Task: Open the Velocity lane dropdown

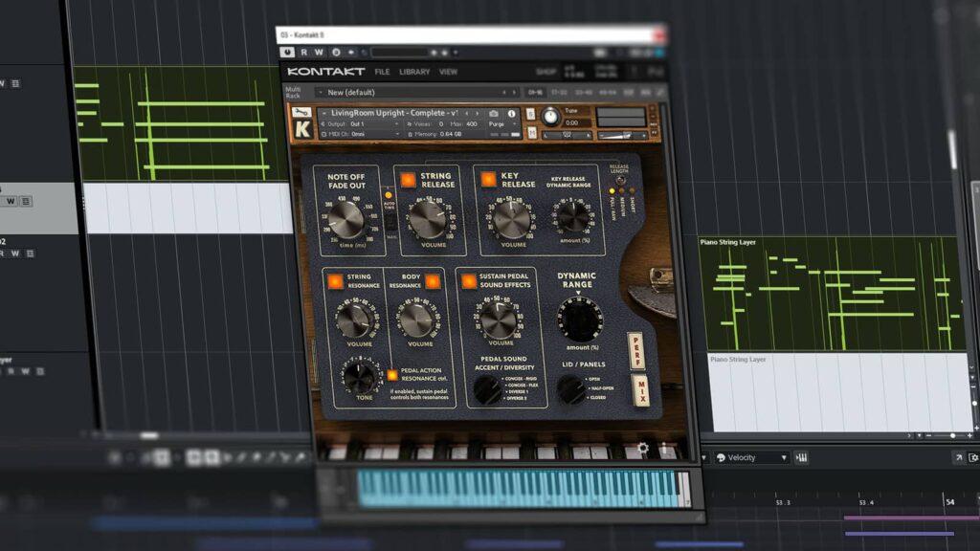Action: [x=753, y=458]
